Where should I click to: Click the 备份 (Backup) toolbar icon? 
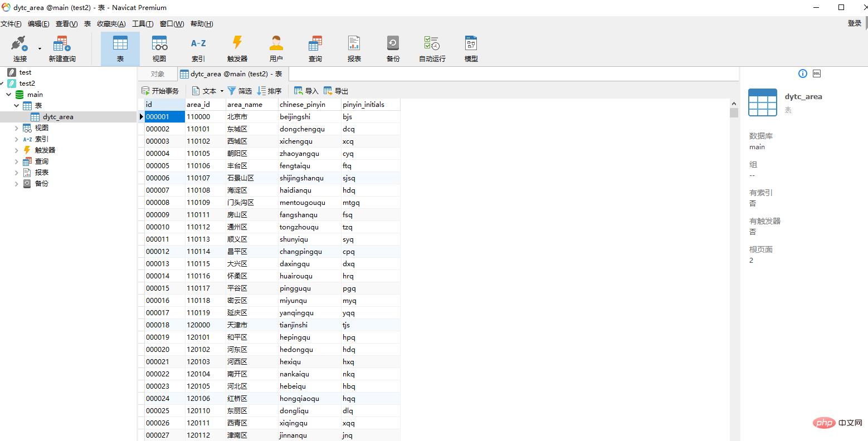[393, 48]
